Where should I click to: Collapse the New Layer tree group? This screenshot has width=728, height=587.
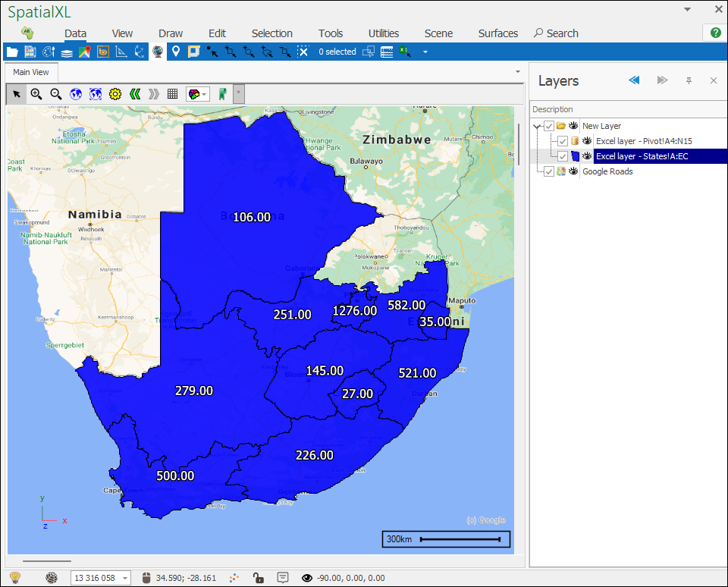537,126
